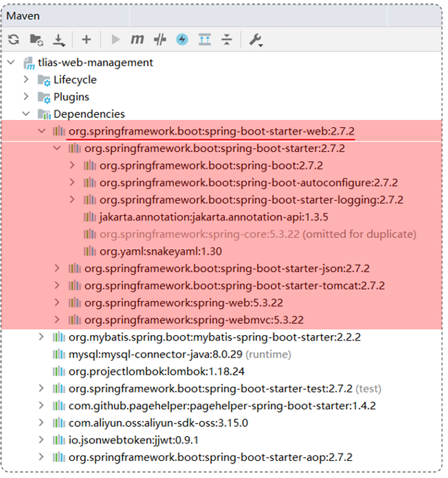The width and height of the screenshot is (448, 478).
Task: Expand spring-webmvc:5.3.22 dependency
Action: coord(57,319)
